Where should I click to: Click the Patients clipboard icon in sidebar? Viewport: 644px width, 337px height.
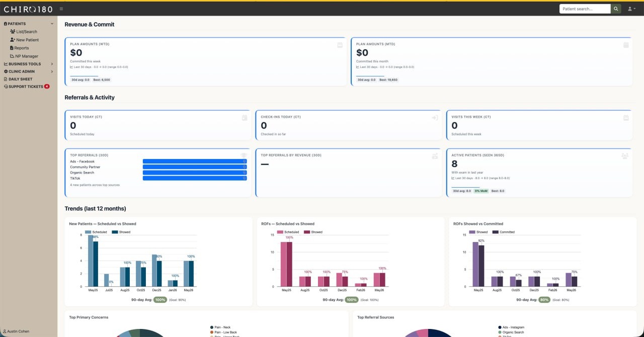(6, 24)
